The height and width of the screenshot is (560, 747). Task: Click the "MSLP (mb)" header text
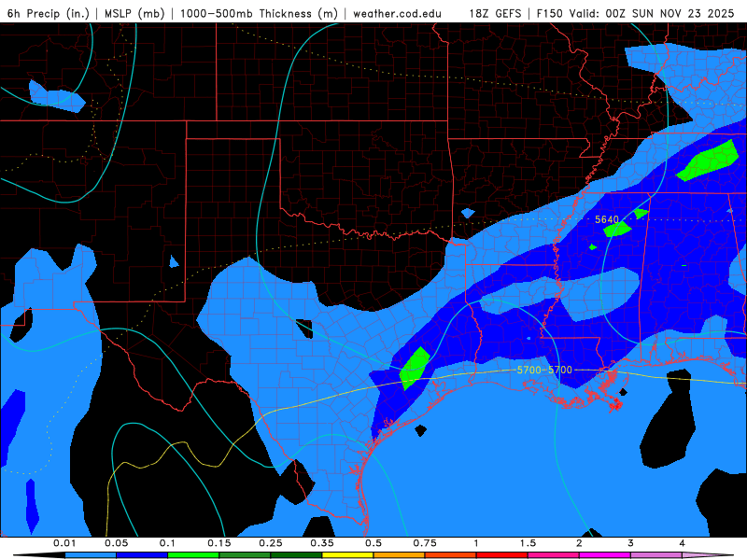[134, 13]
